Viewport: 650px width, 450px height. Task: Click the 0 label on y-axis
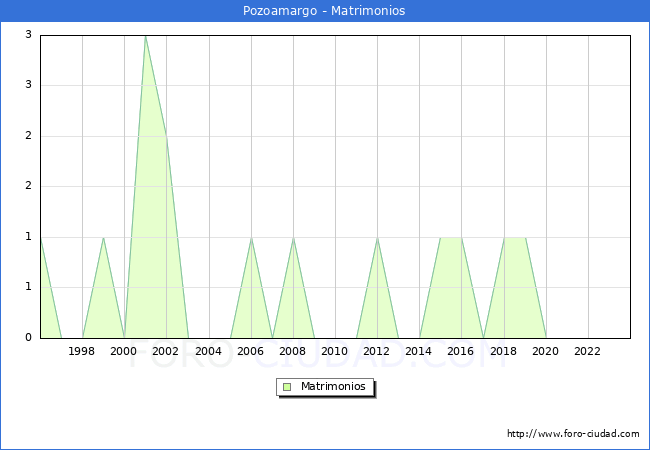coord(29,338)
